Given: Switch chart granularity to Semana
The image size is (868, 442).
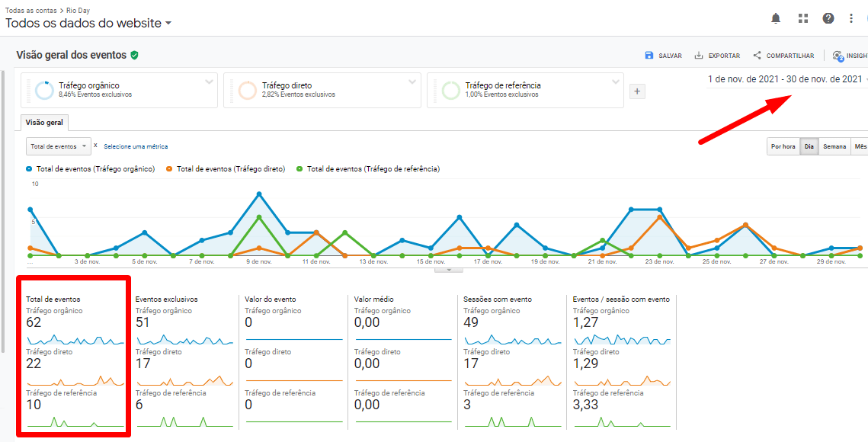Looking at the screenshot, I should pos(834,146).
